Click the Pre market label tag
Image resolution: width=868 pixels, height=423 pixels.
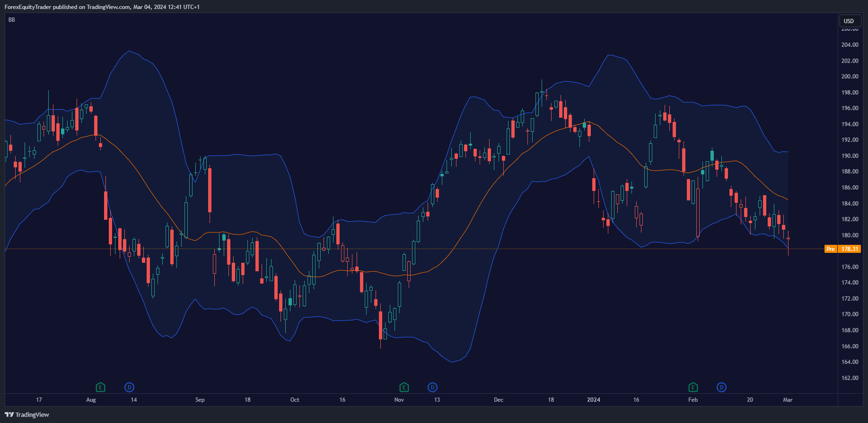pyautogui.click(x=831, y=249)
